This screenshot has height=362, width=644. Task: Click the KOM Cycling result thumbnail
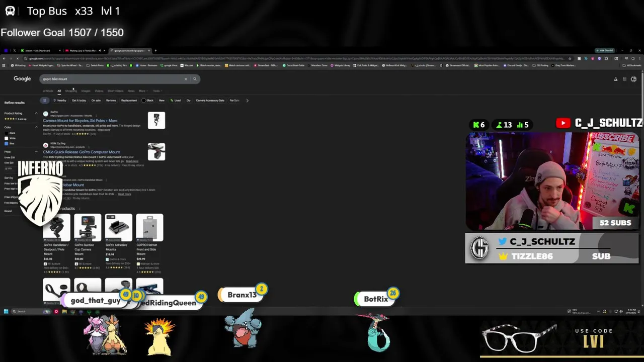tap(156, 152)
